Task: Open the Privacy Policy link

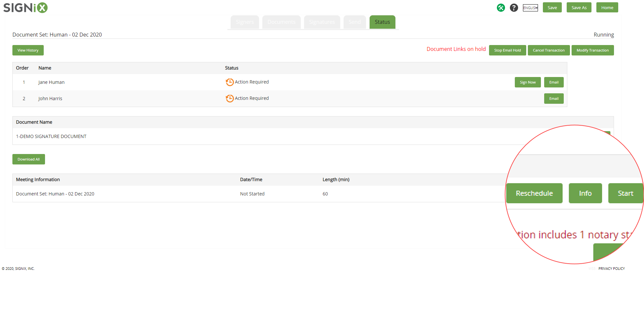Action: click(x=611, y=269)
